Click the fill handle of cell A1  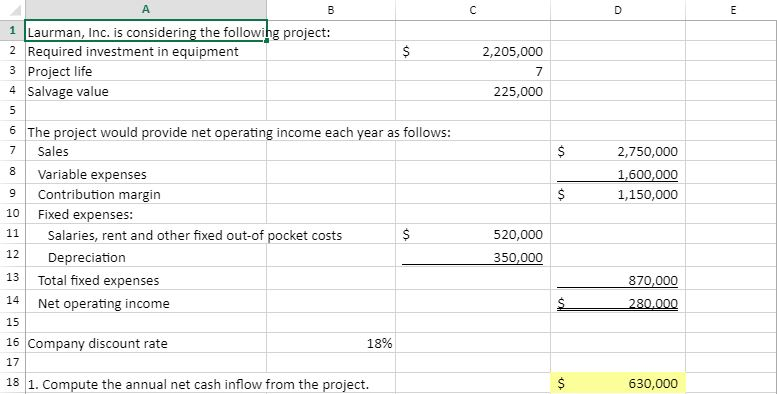click(267, 41)
